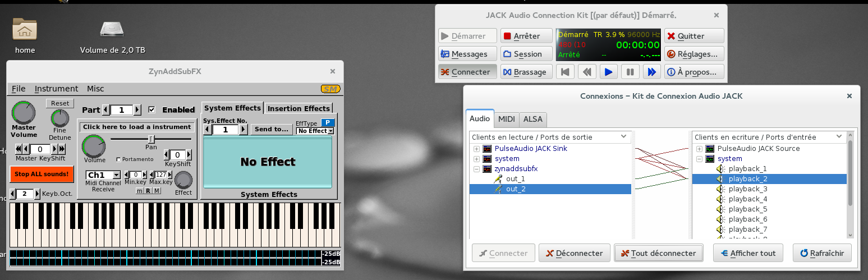Click the PulseAudio JACK Sink client icon
The image size is (868, 280).
(487, 149)
